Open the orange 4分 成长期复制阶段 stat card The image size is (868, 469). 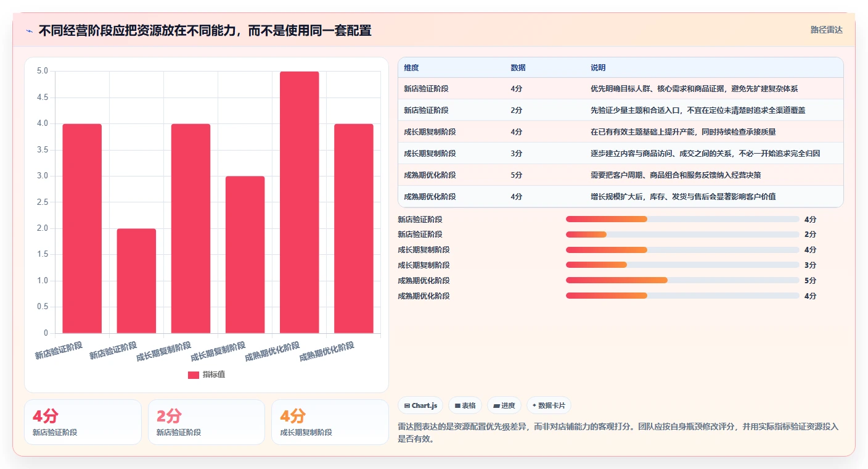coord(330,422)
